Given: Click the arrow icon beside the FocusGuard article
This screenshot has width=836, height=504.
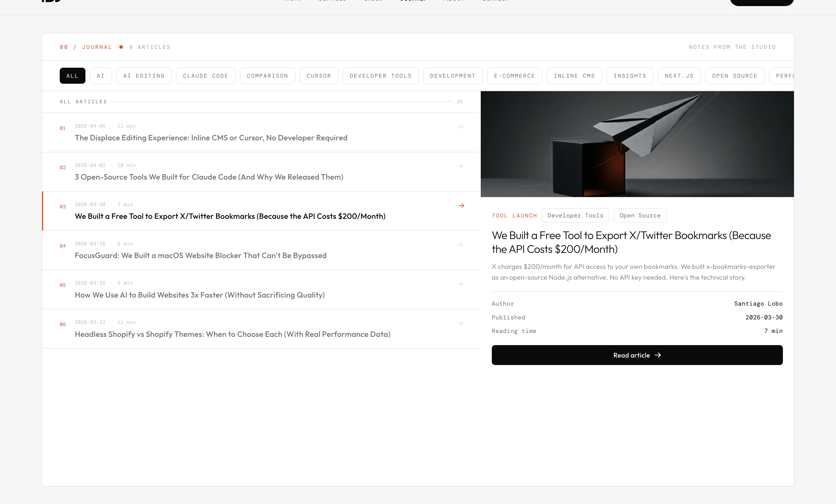Looking at the screenshot, I should coord(460,245).
